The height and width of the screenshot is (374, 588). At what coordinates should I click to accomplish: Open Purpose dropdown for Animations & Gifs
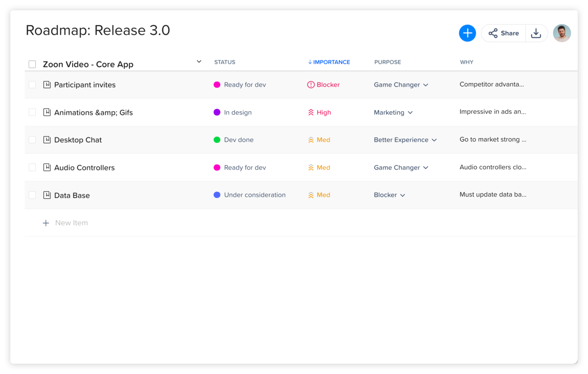[410, 113]
